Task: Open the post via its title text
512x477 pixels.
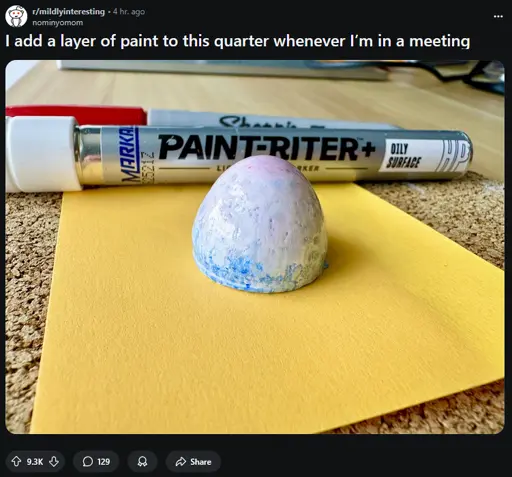Action: point(237,41)
